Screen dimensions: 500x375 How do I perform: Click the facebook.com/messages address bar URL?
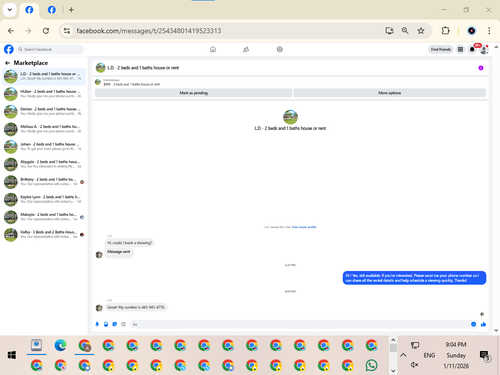(x=149, y=31)
